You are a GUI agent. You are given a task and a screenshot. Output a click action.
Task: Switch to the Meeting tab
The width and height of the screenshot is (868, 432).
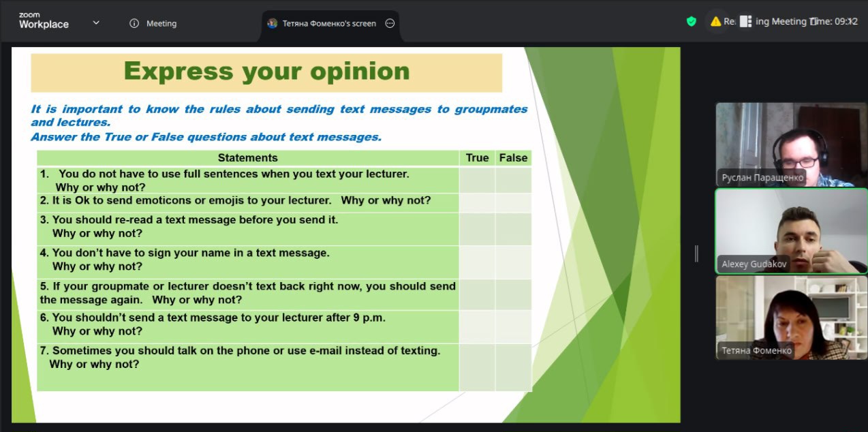point(161,23)
